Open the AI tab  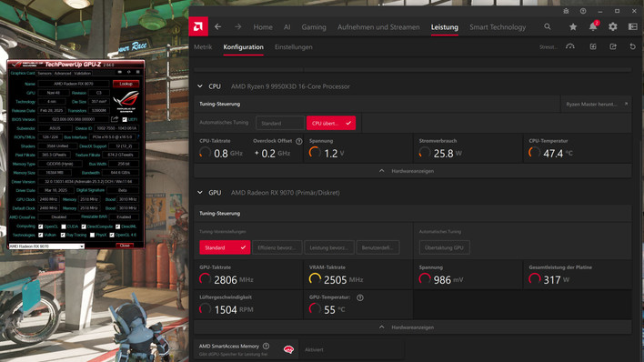(287, 27)
